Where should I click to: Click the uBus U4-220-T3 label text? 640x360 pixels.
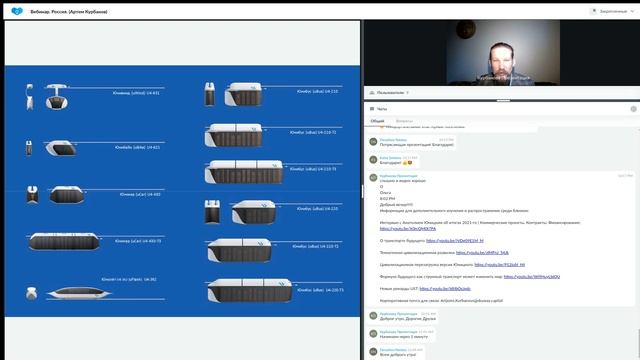point(320,290)
